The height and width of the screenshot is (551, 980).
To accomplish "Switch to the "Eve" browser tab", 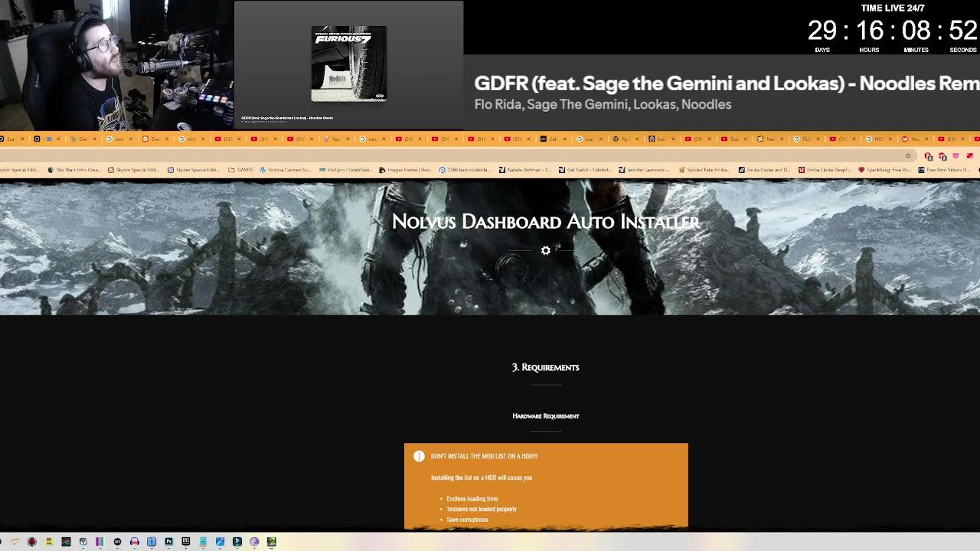I will (155, 139).
